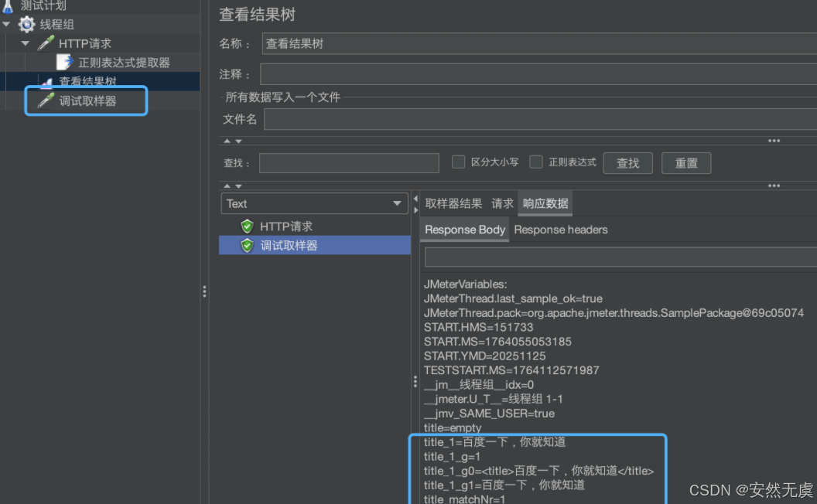Viewport: 817px width, 504px height.
Task: Collapse the HTTP请求 tree node
Action: point(25,43)
